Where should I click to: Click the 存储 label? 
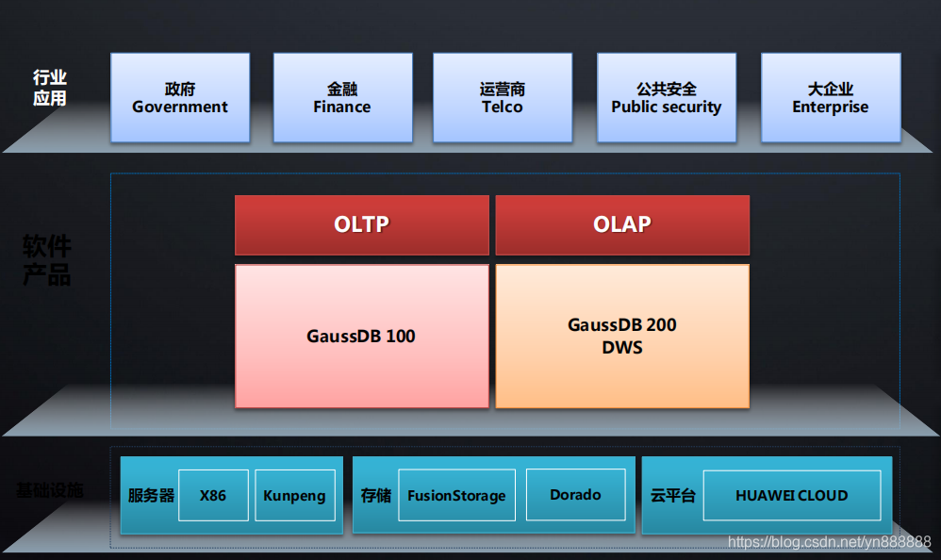(375, 496)
